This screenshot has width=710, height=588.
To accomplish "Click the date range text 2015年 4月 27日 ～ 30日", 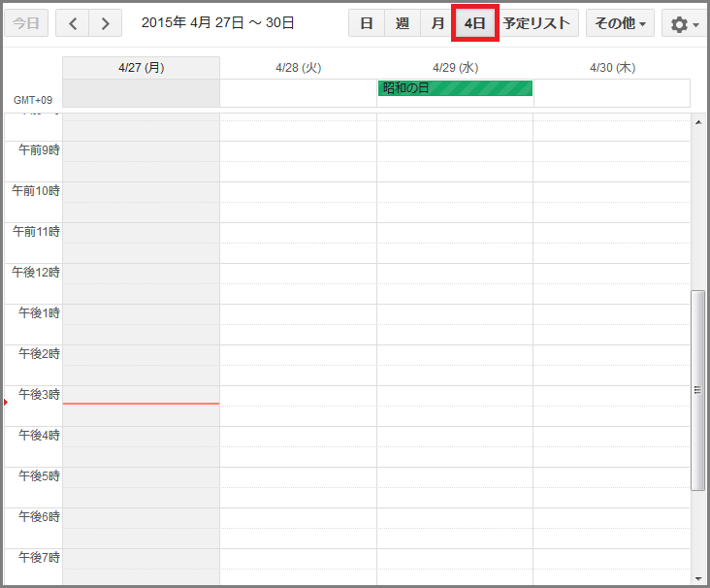I will point(218,22).
